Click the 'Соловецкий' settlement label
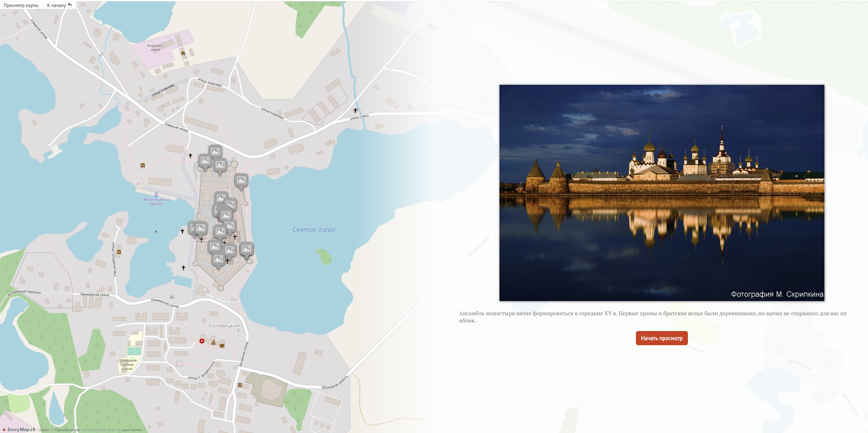Image resolution: width=868 pixels, height=433 pixels. point(224,325)
